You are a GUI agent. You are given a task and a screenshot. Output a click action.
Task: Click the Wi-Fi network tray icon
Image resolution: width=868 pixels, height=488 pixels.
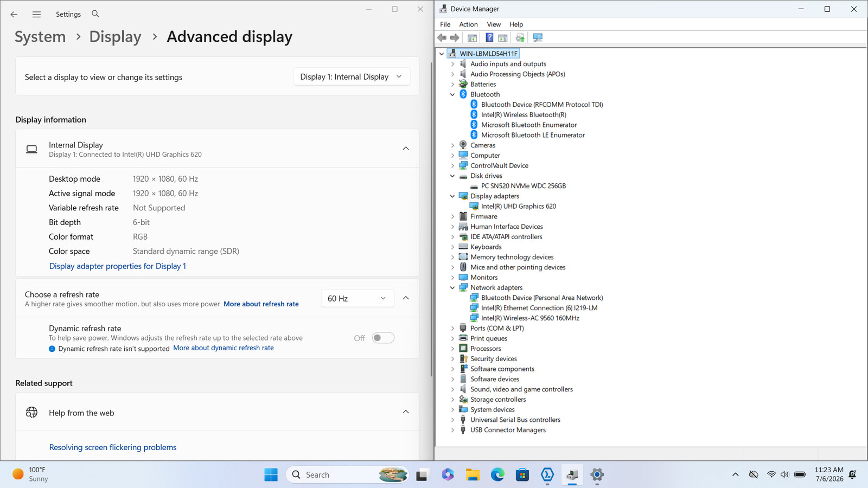click(x=771, y=474)
